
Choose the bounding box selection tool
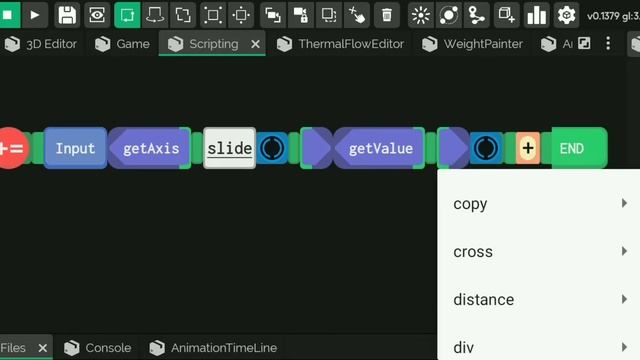coord(213,15)
